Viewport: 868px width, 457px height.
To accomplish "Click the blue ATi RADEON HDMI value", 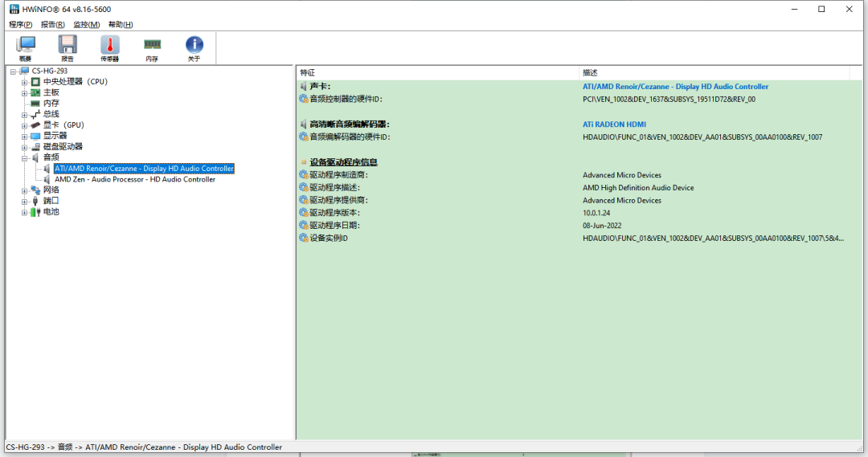I will click(x=614, y=124).
